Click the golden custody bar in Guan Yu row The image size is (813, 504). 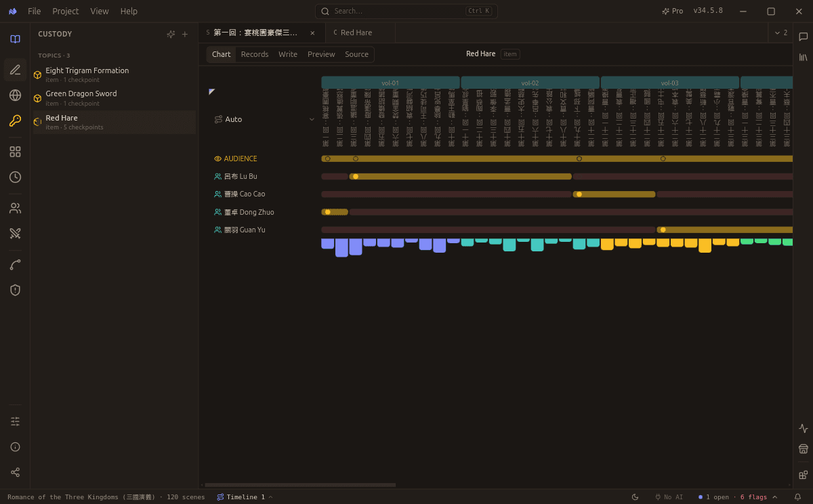pos(725,230)
